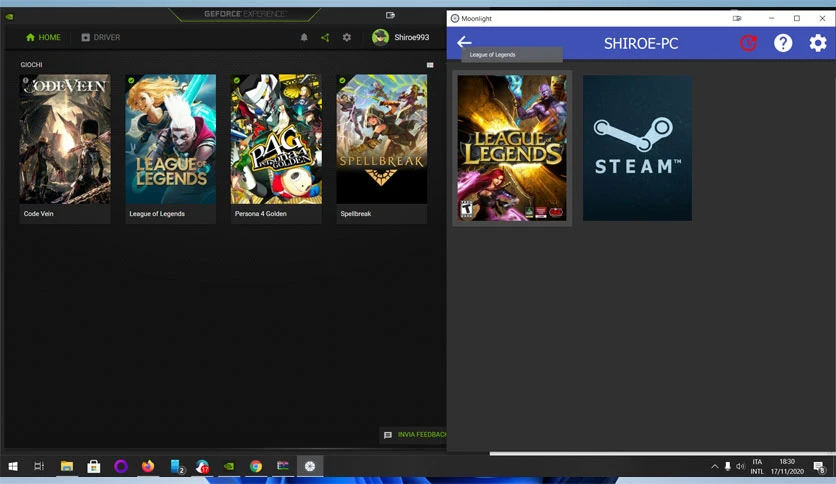Click the "Persona 4 Golden" title label
The height and width of the screenshot is (484, 836).
261,214
